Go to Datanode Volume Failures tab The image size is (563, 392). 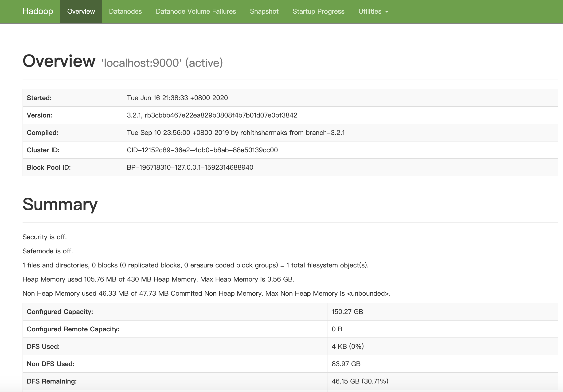196,11
